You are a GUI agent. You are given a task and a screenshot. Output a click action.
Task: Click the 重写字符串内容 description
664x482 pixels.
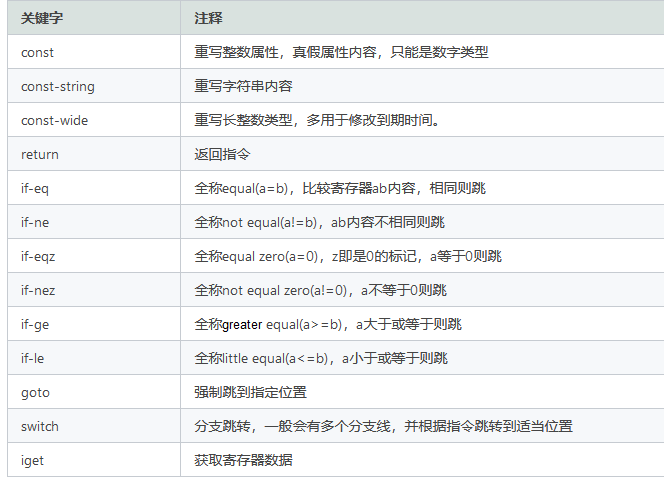click(243, 86)
